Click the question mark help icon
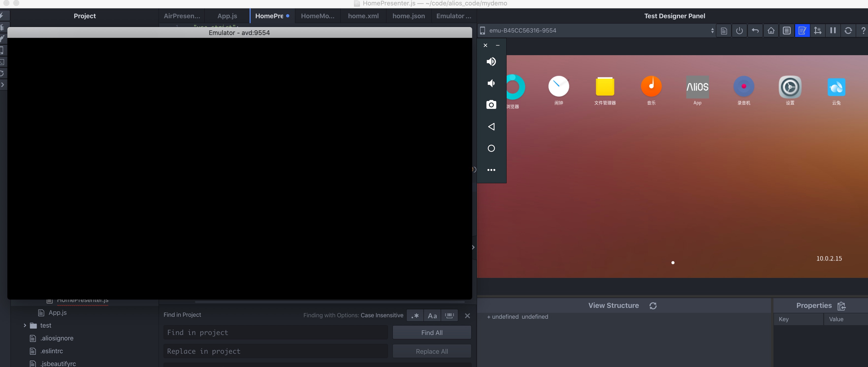This screenshot has height=367, width=868. coord(863,31)
